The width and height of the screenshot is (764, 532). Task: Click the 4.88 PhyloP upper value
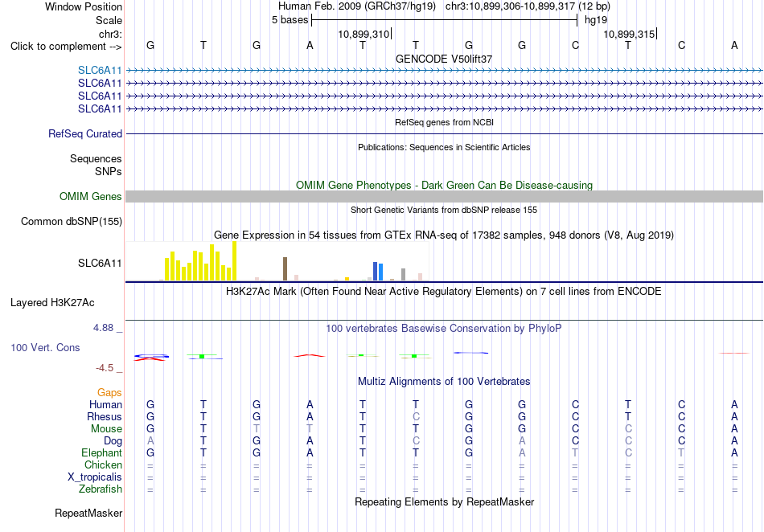103,328
